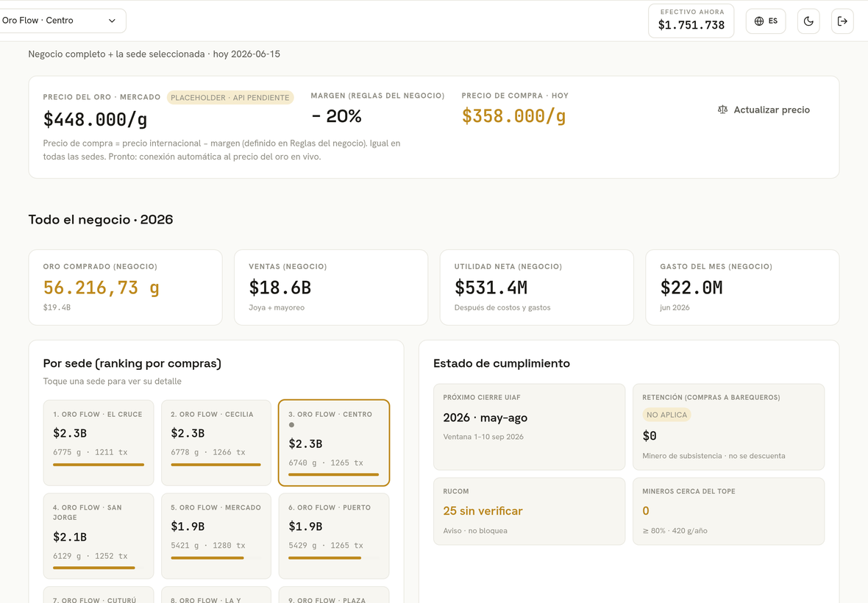Click the 25 sin verificar RUCOM tile
This screenshot has height=603, width=868.
point(529,511)
